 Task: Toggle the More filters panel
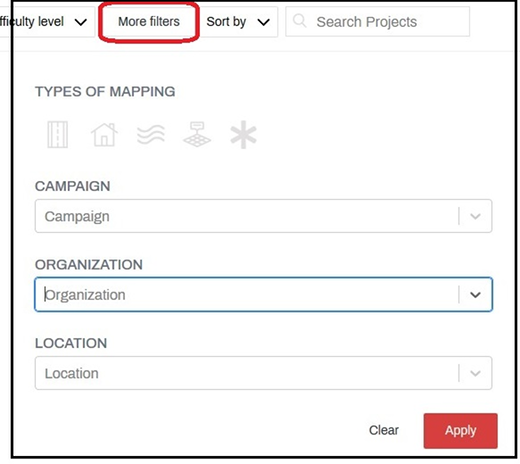(x=149, y=22)
